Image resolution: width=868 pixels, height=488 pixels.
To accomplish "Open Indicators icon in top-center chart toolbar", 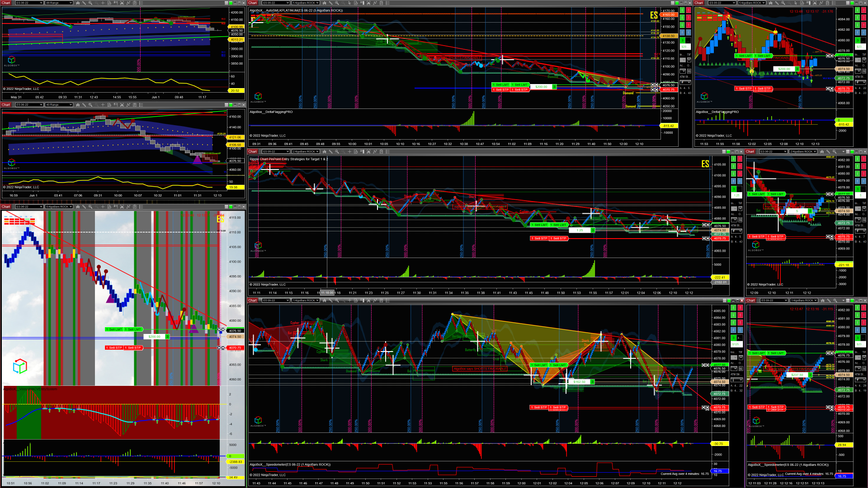I will pyautogui.click(x=375, y=3).
